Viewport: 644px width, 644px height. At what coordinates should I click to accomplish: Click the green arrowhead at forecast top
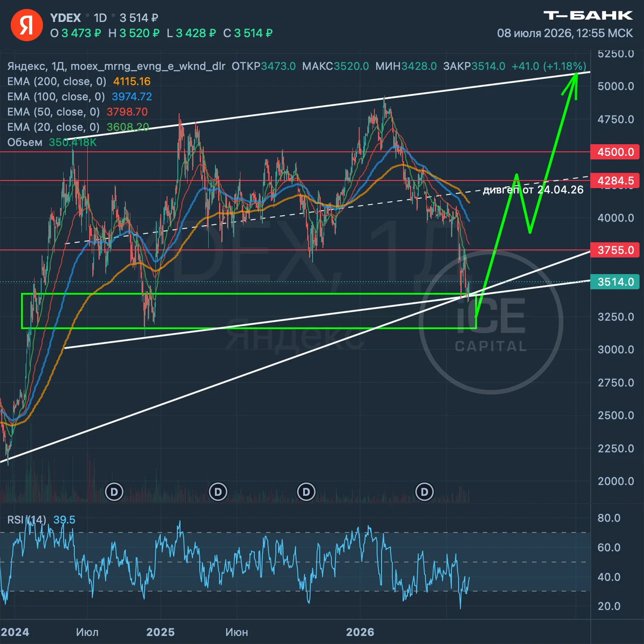click(x=571, y=85)
